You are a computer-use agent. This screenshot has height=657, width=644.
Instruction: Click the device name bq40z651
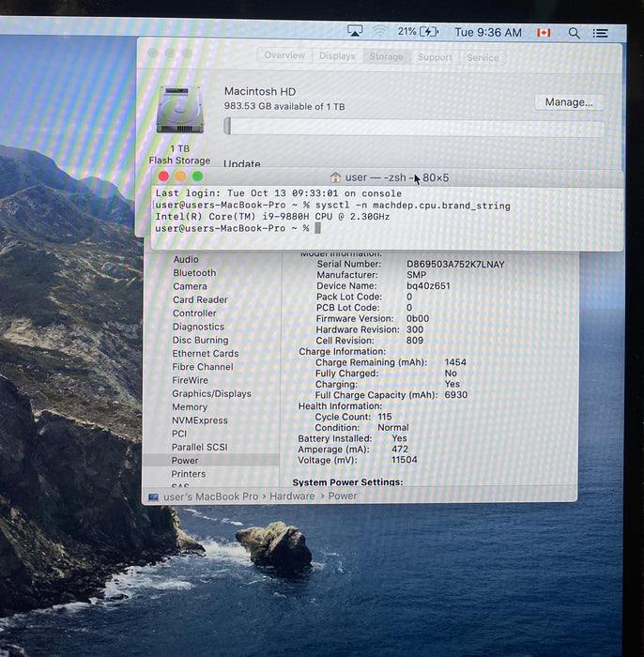428,285
